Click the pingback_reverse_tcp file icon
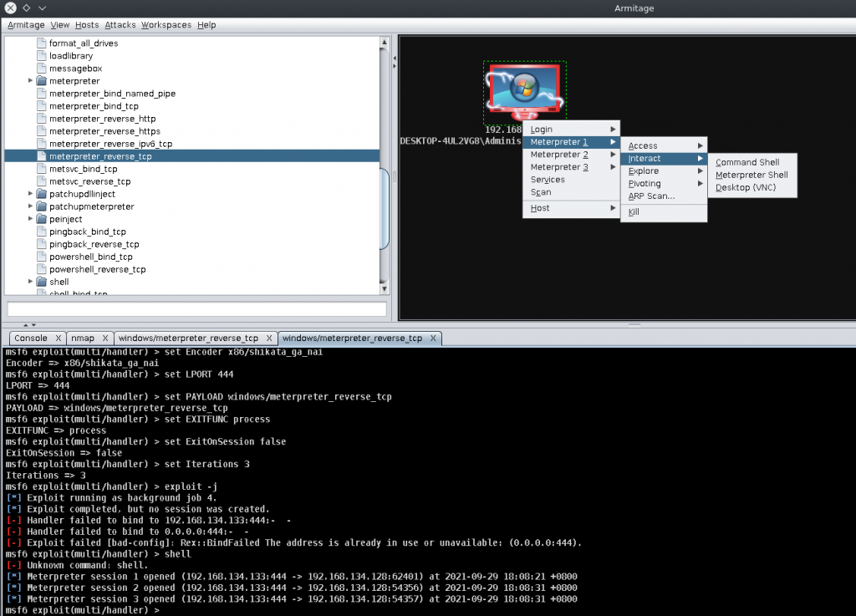This screenshot has width=856, height=616. [x=42, y=244]
